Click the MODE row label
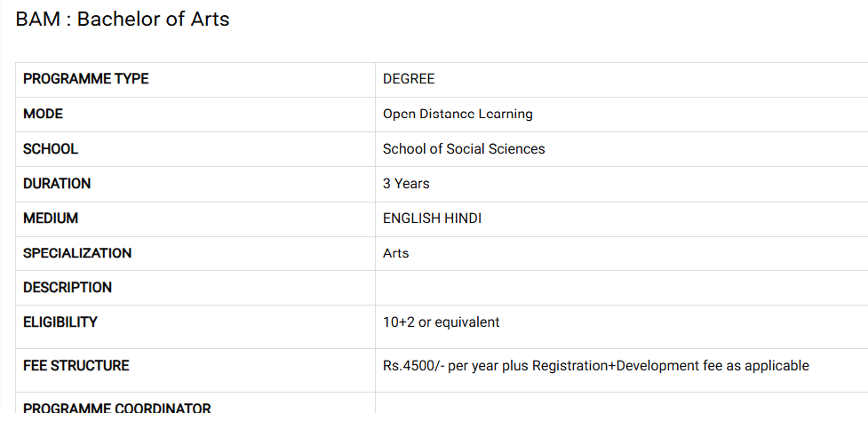This screenshot has height=421, width=868. tap(43, 114)
